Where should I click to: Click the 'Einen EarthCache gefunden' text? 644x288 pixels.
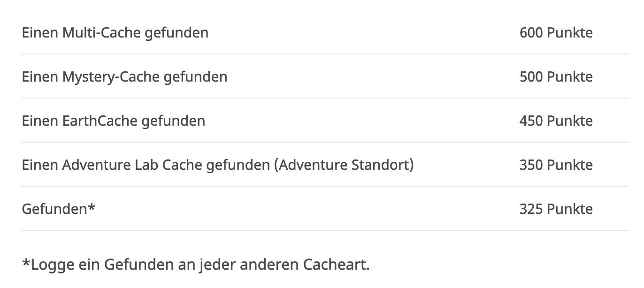click(113, 121)
